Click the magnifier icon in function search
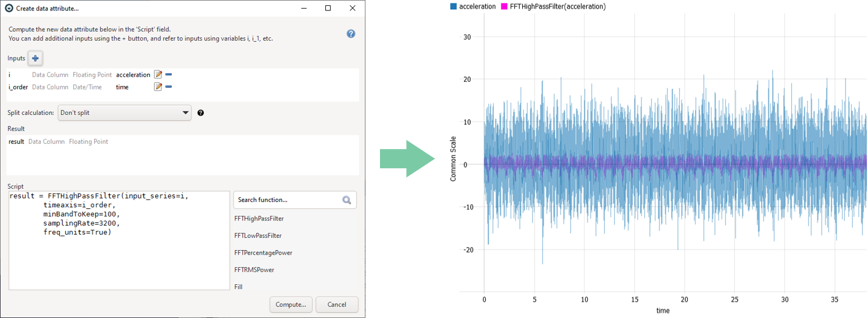Screen dimensions: 868x318 click(347, 200)
